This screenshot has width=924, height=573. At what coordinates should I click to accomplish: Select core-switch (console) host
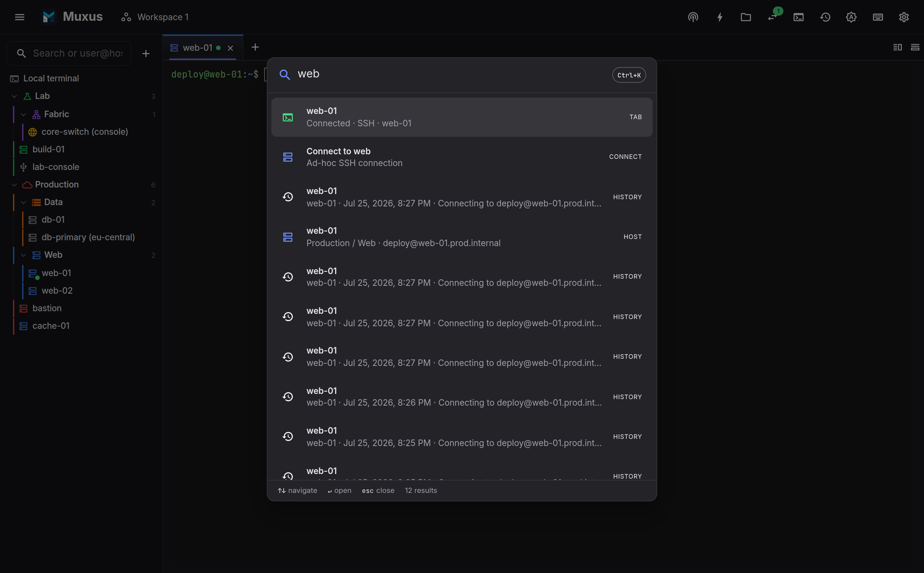(85, 132)
